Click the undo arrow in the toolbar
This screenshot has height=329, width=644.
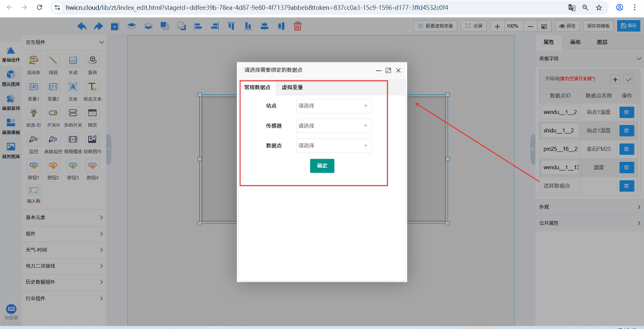(82, 26)
